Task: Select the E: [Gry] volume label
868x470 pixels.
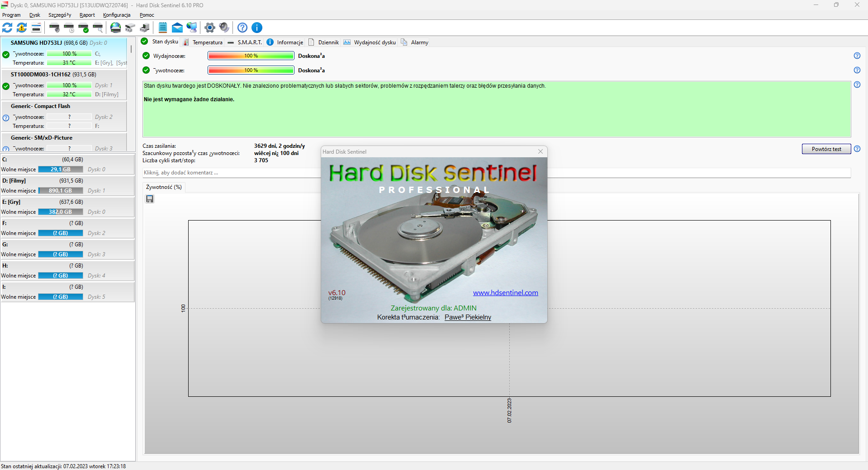Action: (x=11, y=202)
